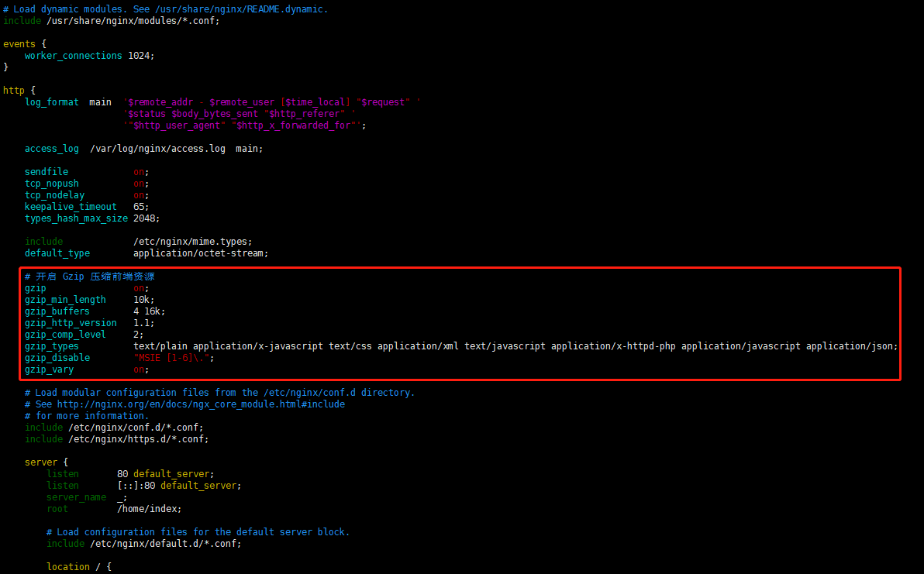Click the log_format main directive
This screenshot has height=574, width=924.
(x=67, y=102)
